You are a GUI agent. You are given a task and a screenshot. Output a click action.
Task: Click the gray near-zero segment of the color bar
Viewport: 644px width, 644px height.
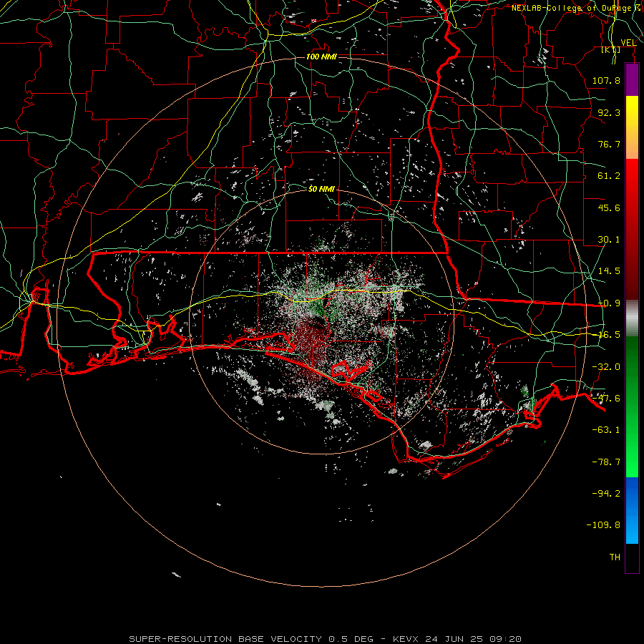pyautogui.click(x=632, y=318)
